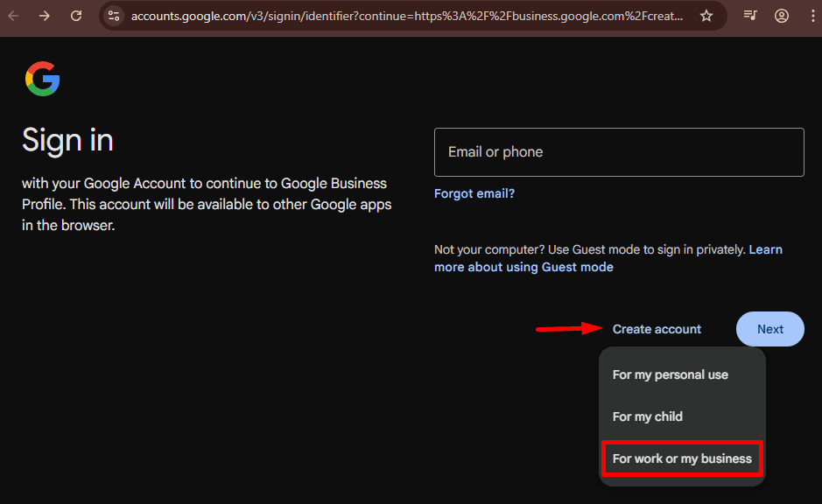This screenshot has width=822, height=504.
Task: Click the Sign in heading
Action: [x=67, y=140]
